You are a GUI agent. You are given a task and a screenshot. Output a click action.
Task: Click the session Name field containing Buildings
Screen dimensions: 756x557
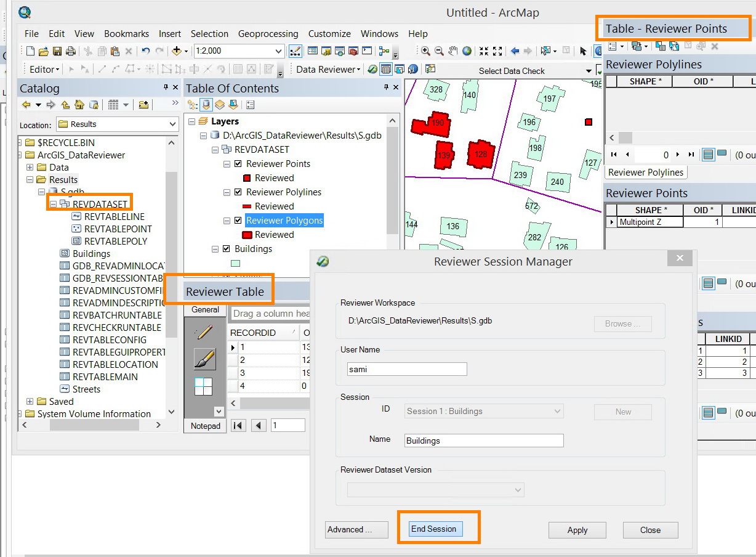coord(484,441)
